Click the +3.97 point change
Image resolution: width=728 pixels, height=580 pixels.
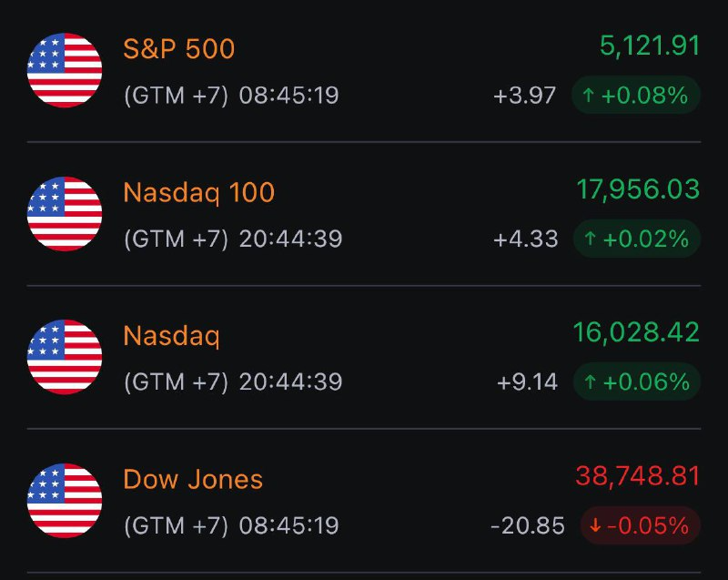click(x=525, y=96)
